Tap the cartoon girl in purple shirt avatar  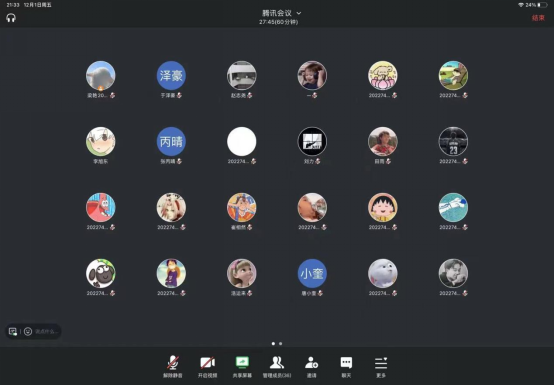tap(171, 273)
